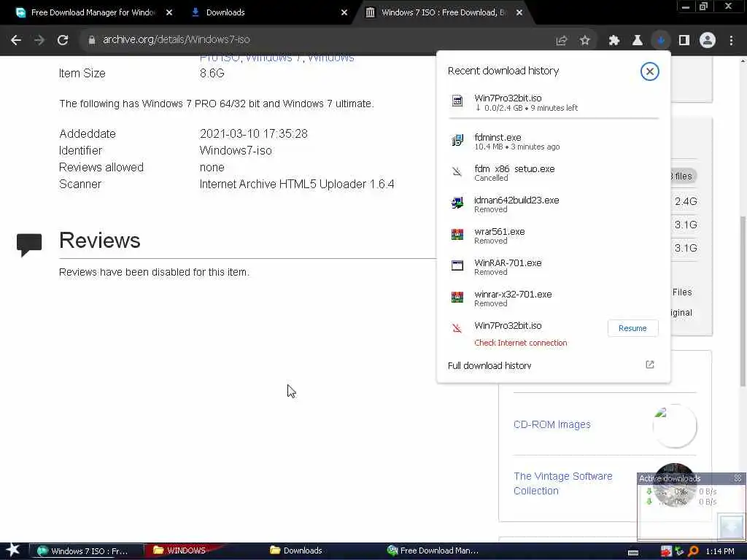Bookmark this page with the star

coord(585,41)
